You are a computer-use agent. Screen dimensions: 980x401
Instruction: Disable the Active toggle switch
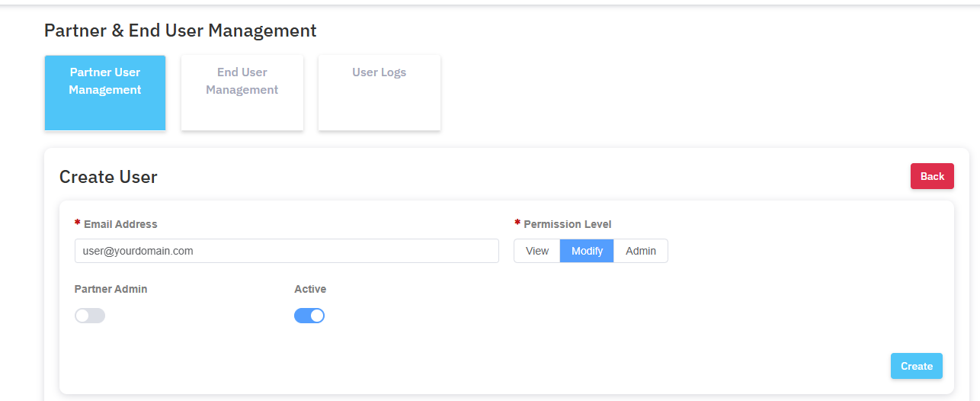(309, 316)
